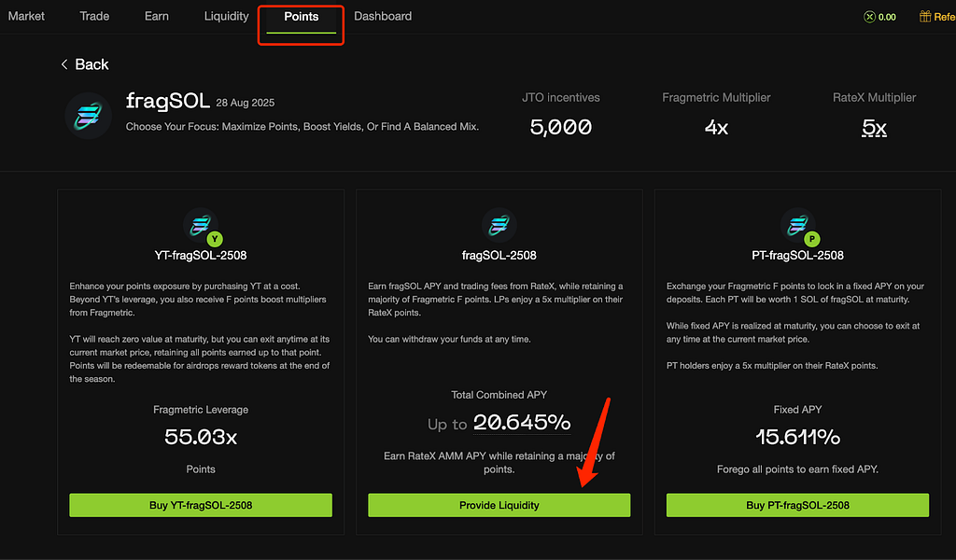Screen dimensions: 956x560
Task: Open the Dashboard tab
Action: [383, 17]
